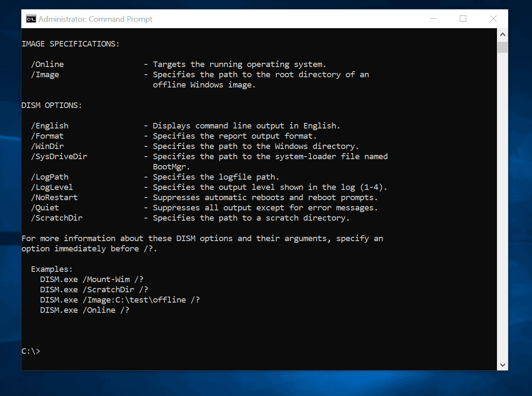Click 'Displays command line output in English.'
The width and height of the screenshot is (532, 396).
(247, 126)
